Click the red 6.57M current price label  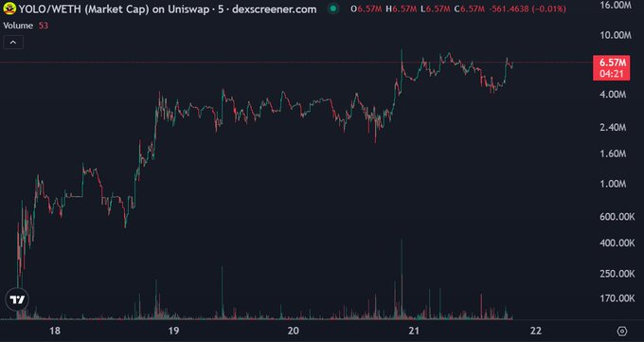pos(612,63)
